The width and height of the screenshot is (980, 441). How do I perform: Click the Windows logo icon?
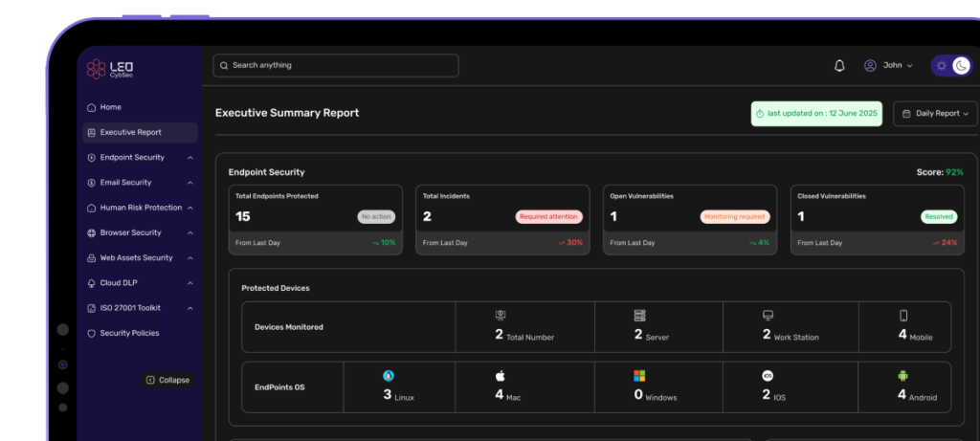click(639, 376)
